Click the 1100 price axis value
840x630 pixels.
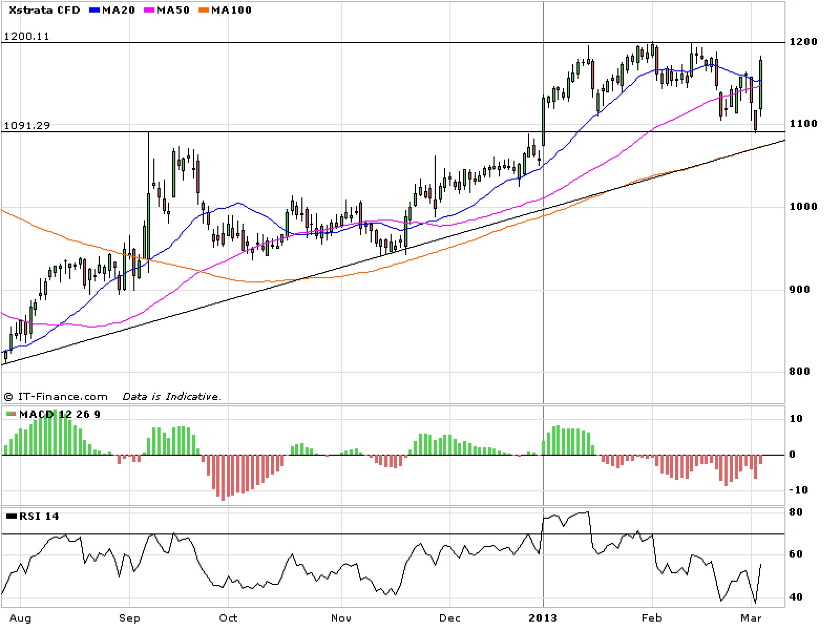tap(803, 124)
